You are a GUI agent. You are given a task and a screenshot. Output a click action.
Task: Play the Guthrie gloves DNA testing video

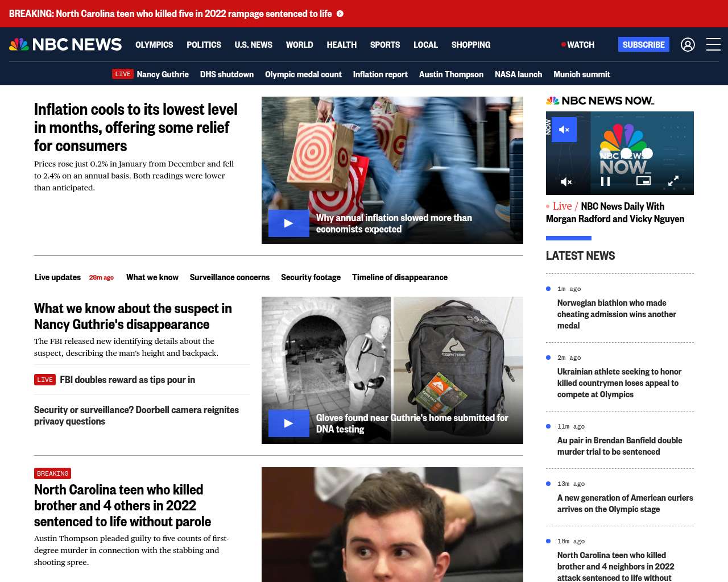point(289,423)
